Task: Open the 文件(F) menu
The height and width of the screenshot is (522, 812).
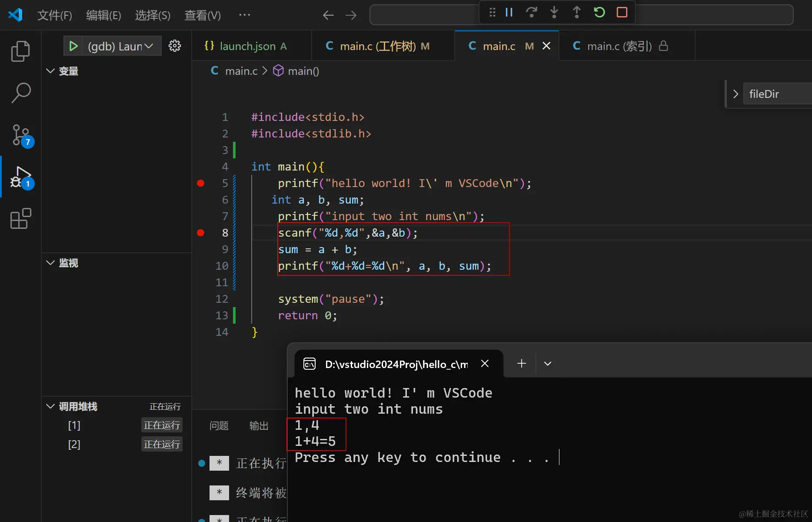Action: tap(55, 15)
